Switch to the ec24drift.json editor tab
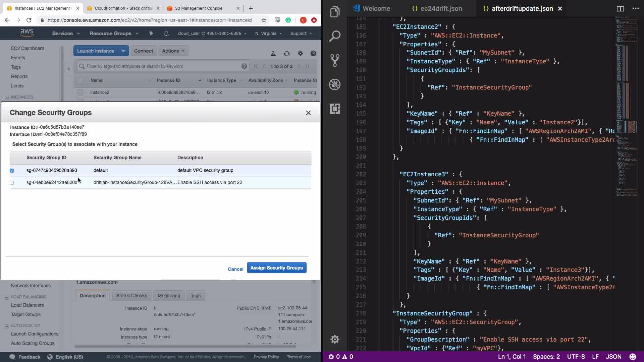 point(441,8)
